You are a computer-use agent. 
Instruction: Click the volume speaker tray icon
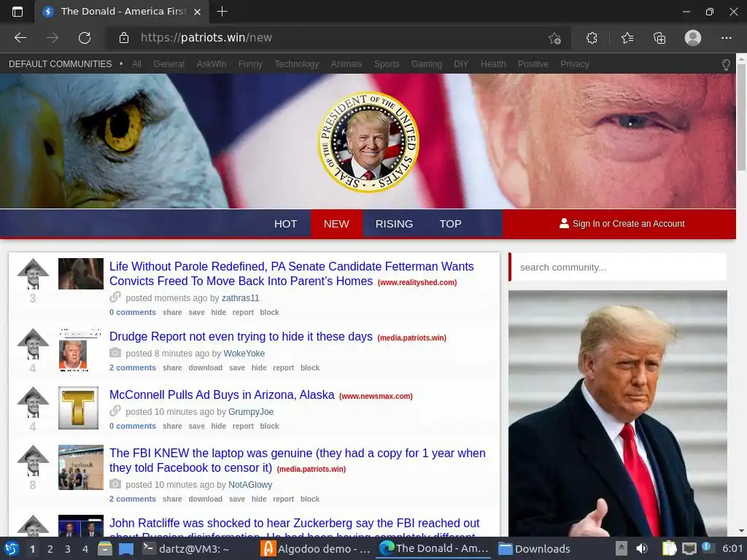pos(642,548)
